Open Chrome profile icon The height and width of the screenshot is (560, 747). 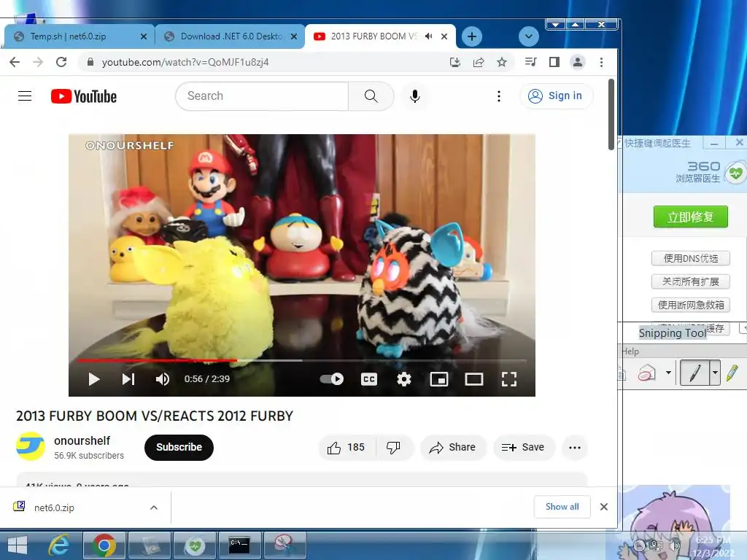click(578, 62)
